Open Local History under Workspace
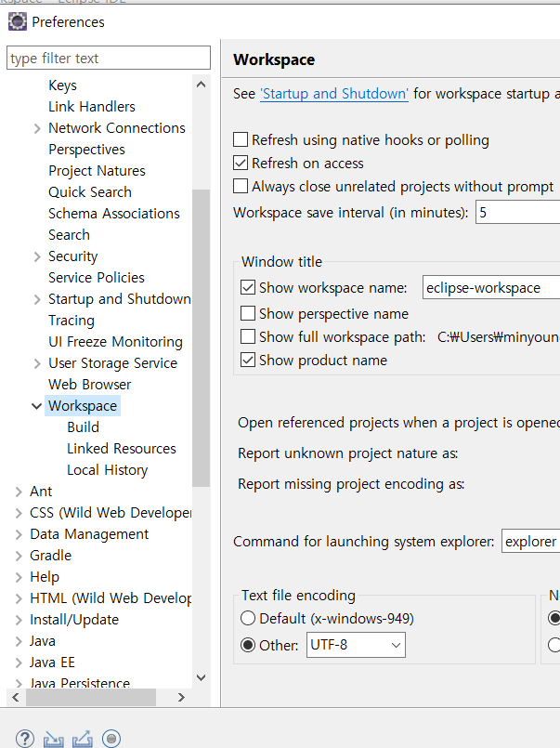 click(x=107, y=470)
